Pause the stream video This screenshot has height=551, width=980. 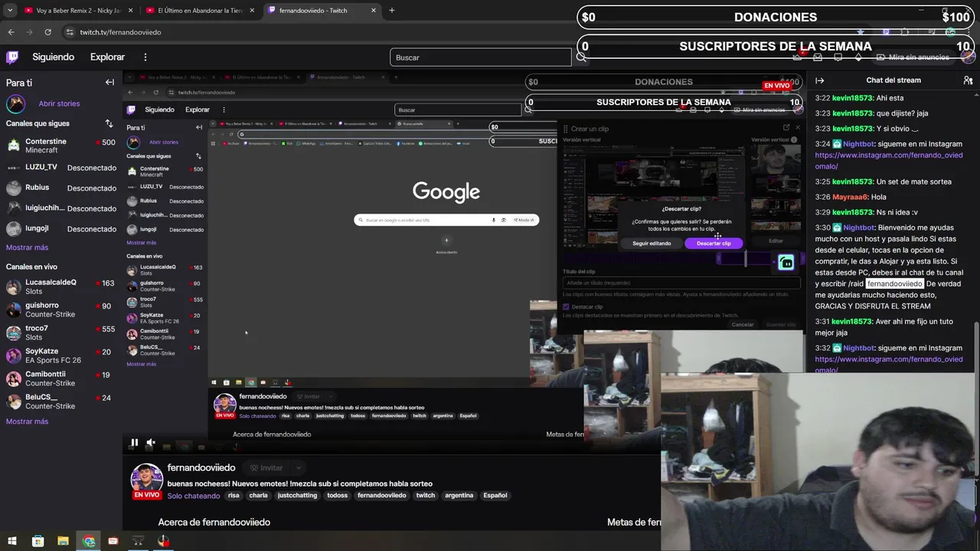(x=134, y=442)
